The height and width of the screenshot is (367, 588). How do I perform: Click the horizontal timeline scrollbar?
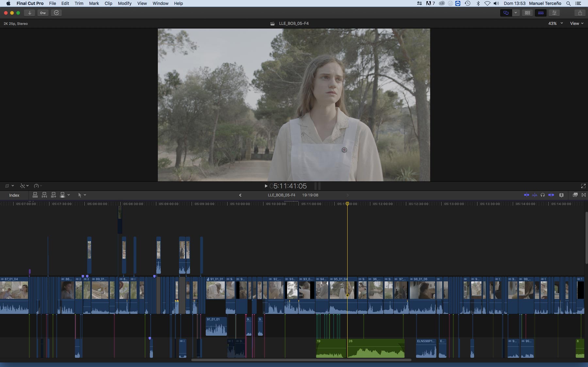coord(301,360)
